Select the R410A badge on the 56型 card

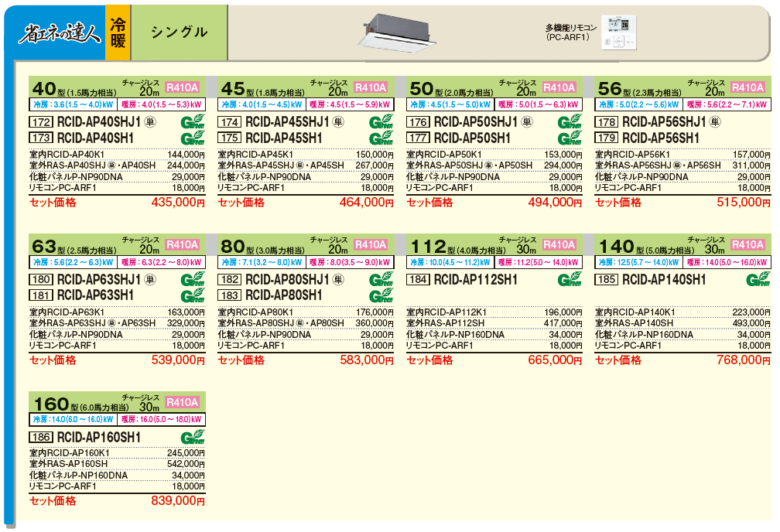point(747,87)
